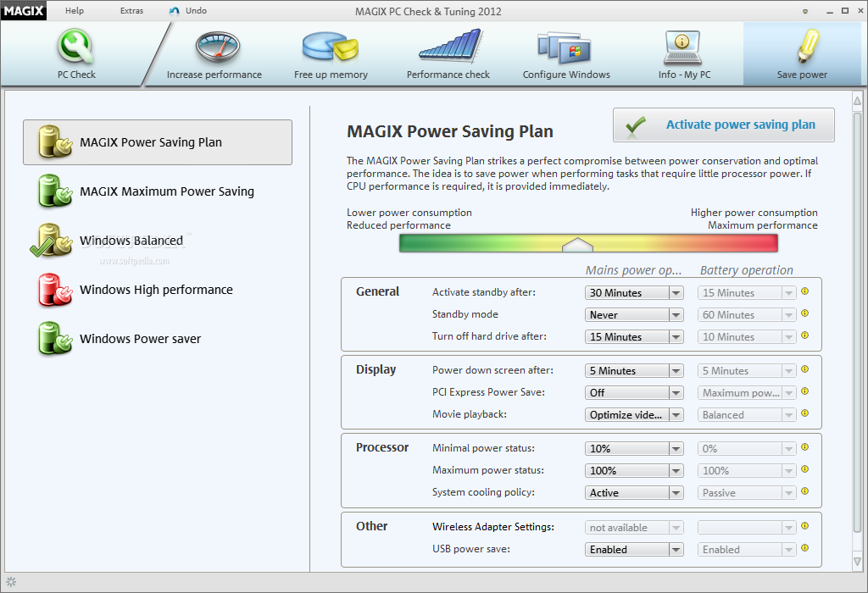Click the small round icon in the title bar
Screen dimensions: 868x593
click(805, 11)
